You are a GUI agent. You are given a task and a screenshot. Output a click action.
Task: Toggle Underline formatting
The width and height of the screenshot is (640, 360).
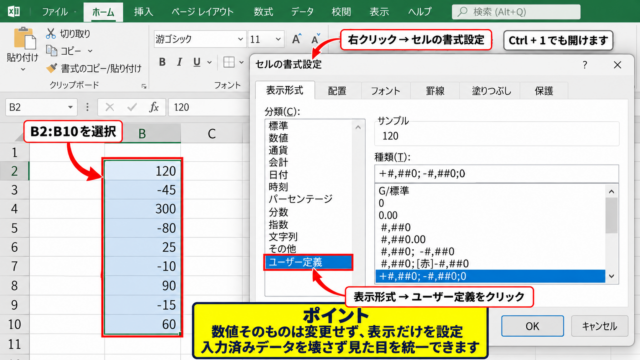point(197,62)
